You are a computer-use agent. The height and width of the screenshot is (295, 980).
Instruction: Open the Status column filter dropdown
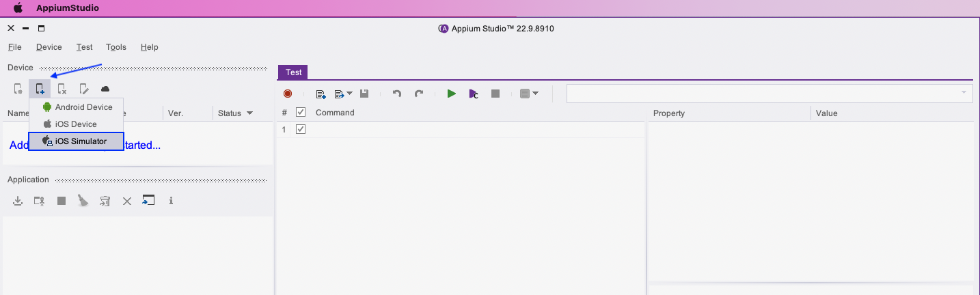click(x=249, y=113)
